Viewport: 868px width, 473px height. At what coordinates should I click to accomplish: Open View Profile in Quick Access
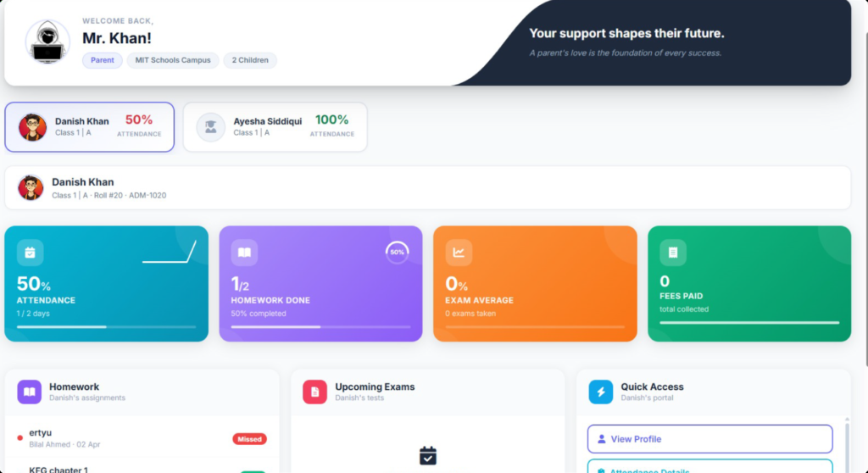pos(709,438)
